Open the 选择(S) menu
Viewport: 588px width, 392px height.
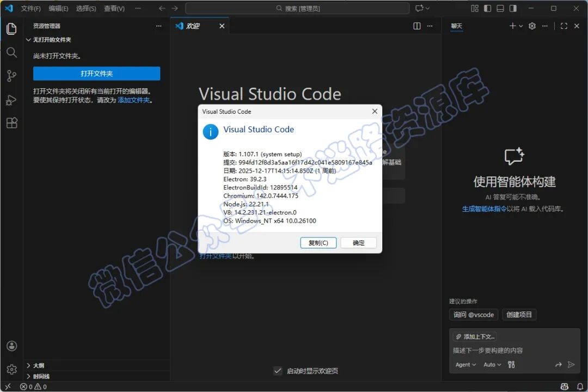[86, 8]
